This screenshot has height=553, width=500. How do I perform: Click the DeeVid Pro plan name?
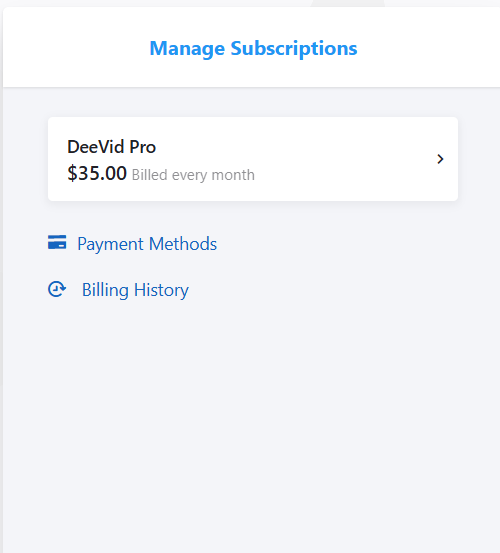[x=111, y=147]
